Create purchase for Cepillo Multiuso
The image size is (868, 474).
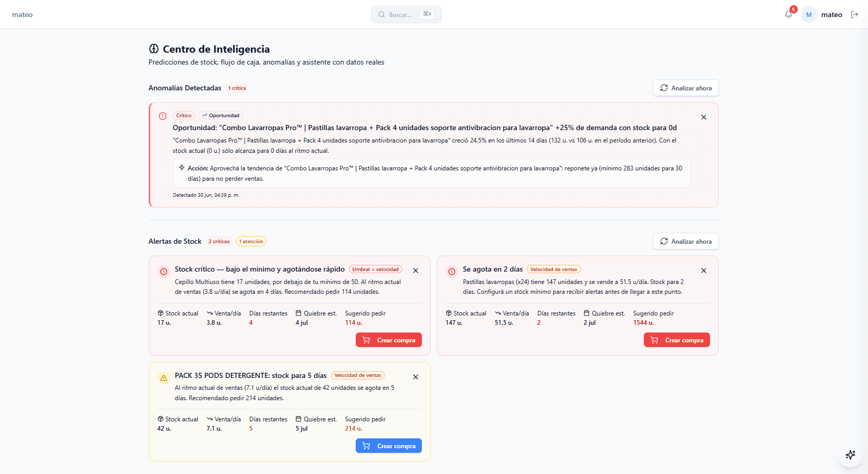(x=389, y=340)
